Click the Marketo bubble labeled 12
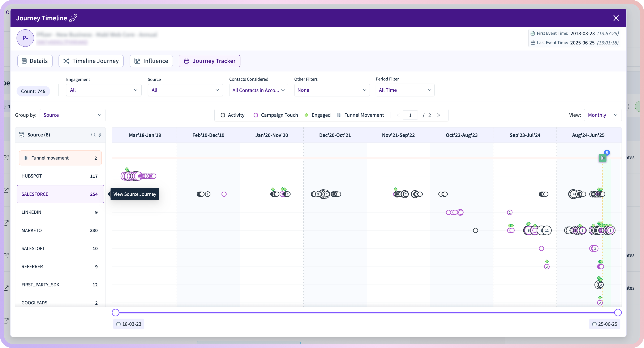 click(547, 230)
